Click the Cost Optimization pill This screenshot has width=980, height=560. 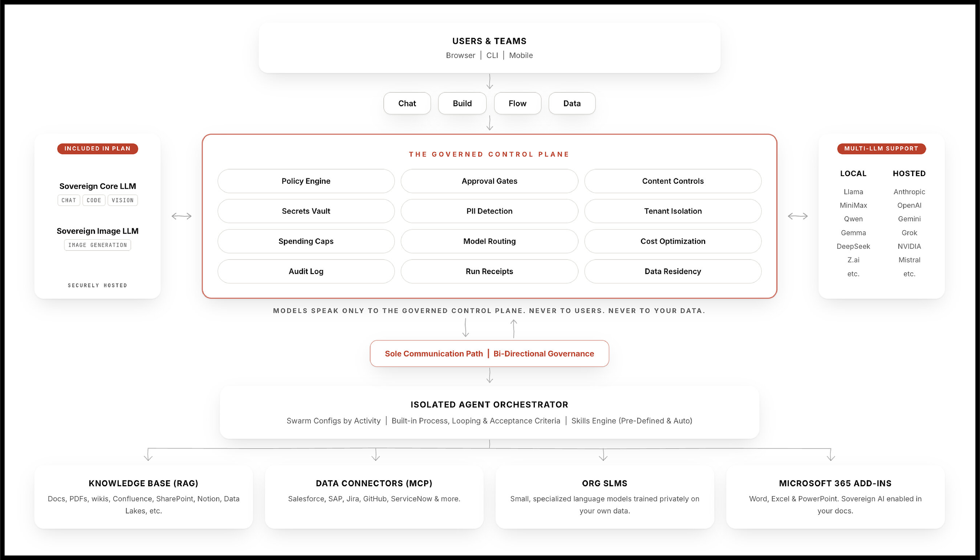(x=673, y=241)
